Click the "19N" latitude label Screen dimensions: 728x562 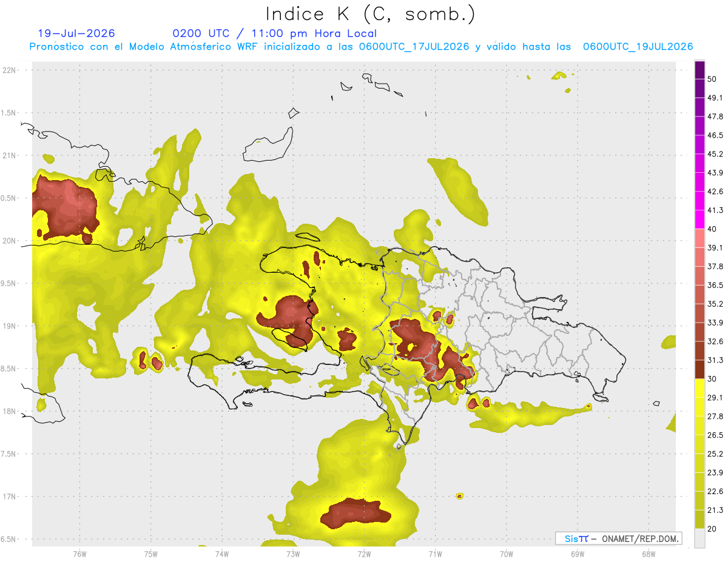point(9,326)
